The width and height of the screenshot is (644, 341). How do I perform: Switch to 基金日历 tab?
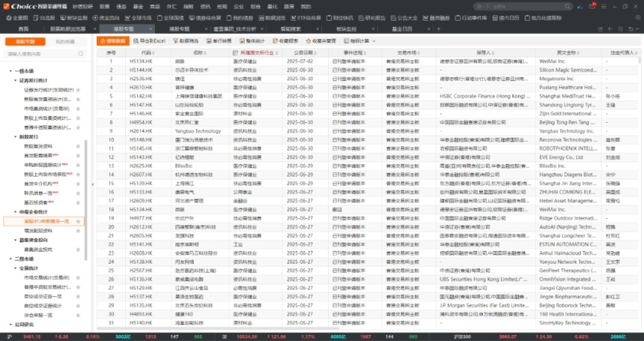[402, 29]
